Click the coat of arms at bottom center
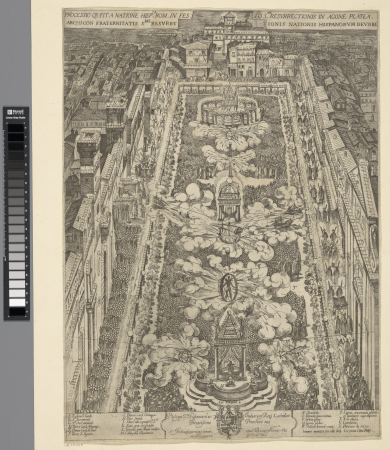 (229, 424)
